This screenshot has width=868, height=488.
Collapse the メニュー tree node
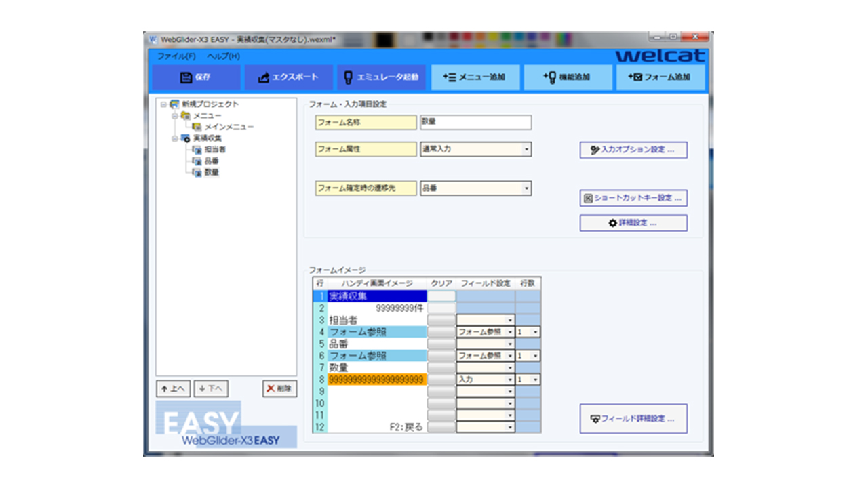pos(174,116)
